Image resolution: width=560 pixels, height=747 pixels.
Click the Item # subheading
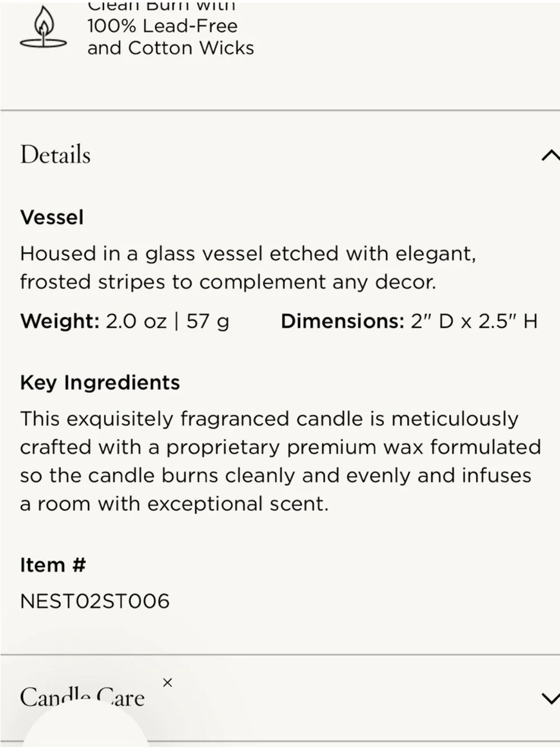[53, 565]
